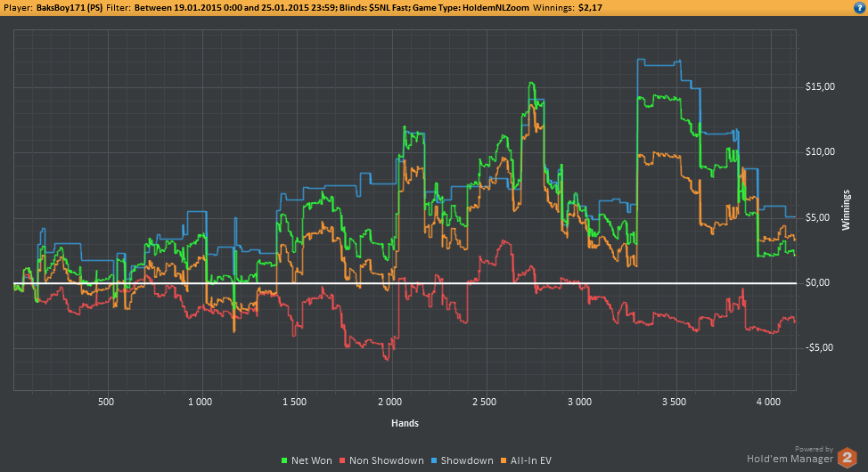This screenshot has height=472, width=868.
Task: Click the orange All-In EV color swatch
Action: point(504,460)
